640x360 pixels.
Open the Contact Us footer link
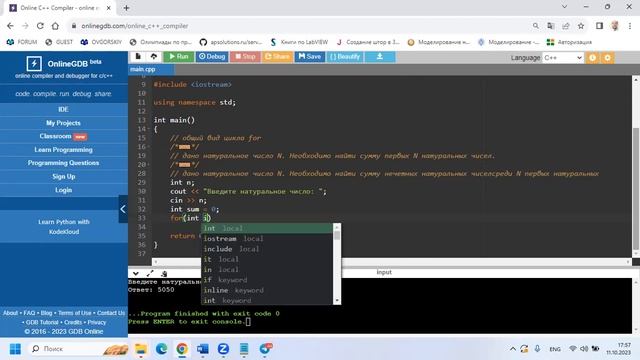click(111, 313)
